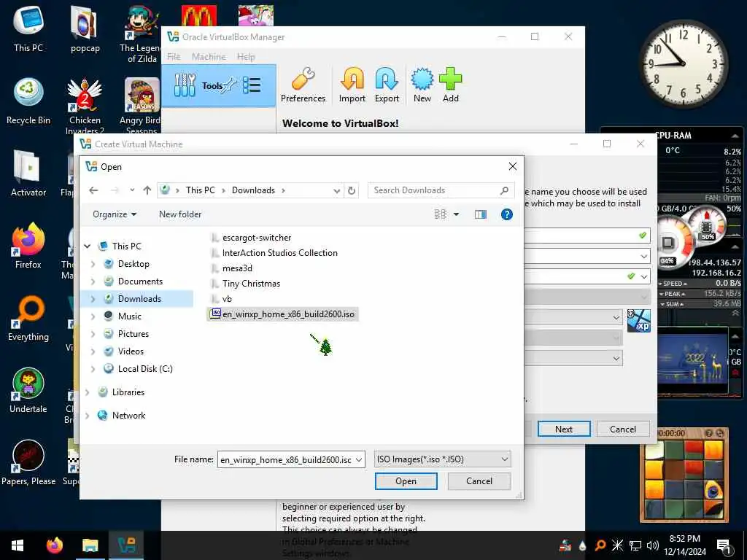Open the Everything search desktop icon
The height and width of the screenshot is (560, 747).
28,318
